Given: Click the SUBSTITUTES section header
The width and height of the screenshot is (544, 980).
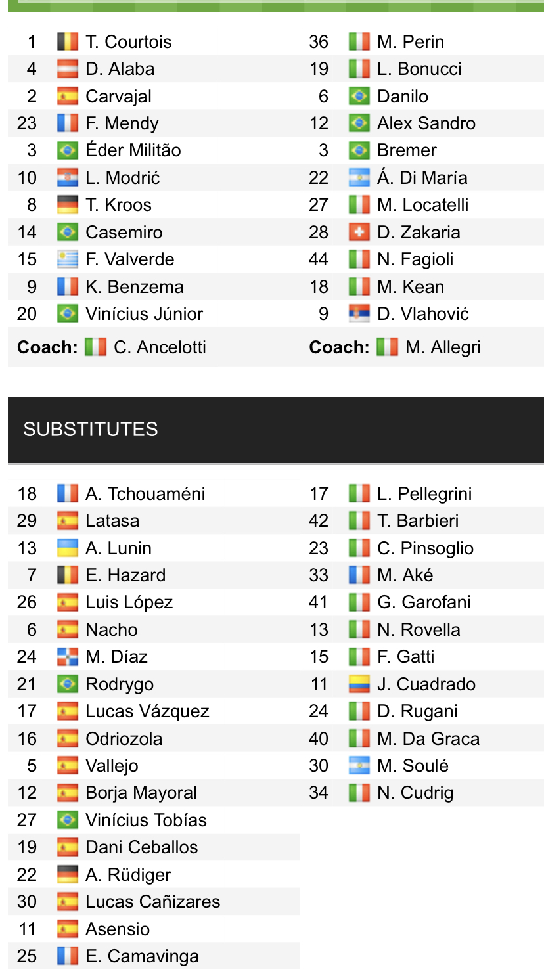Looking at the screenshot, I should (91, 430).
